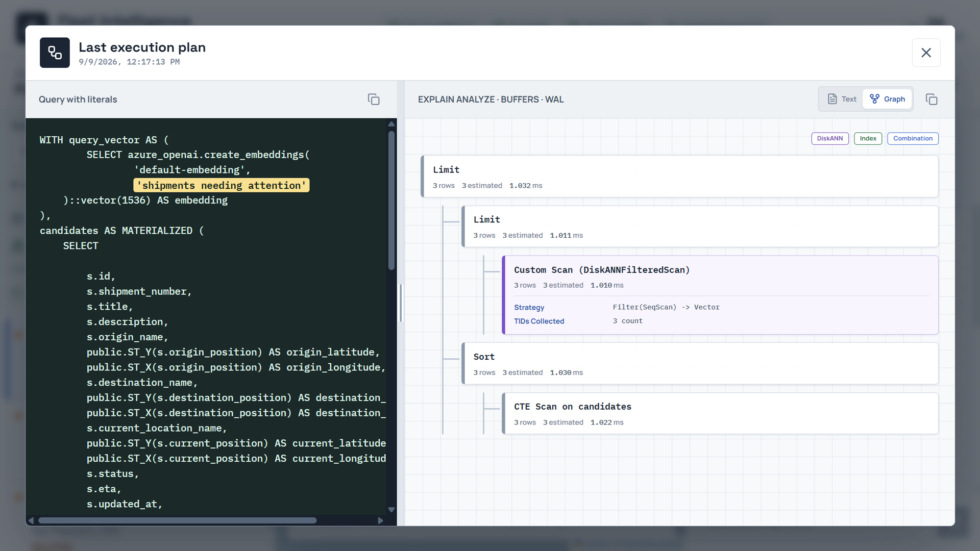Click the 'shipments needing attention' highlighted literal

click(x=222, y=185)
